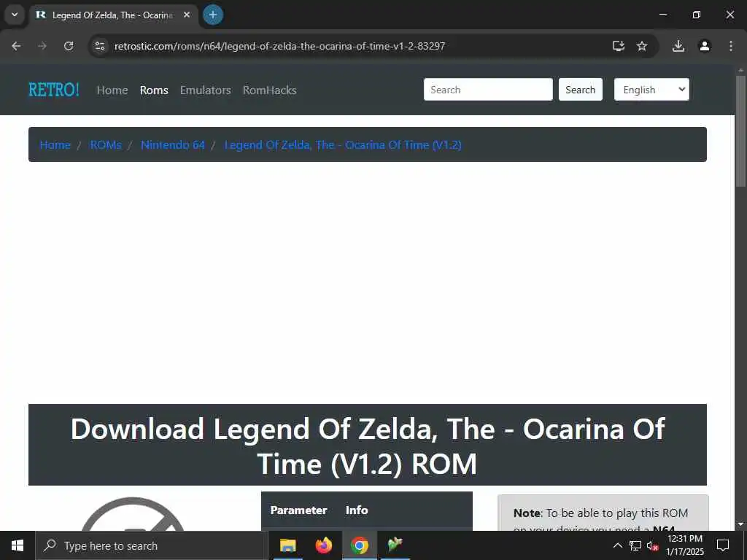Viewport: 747px width, 560px height.
Task: Reload the current page
Action: 69,46
